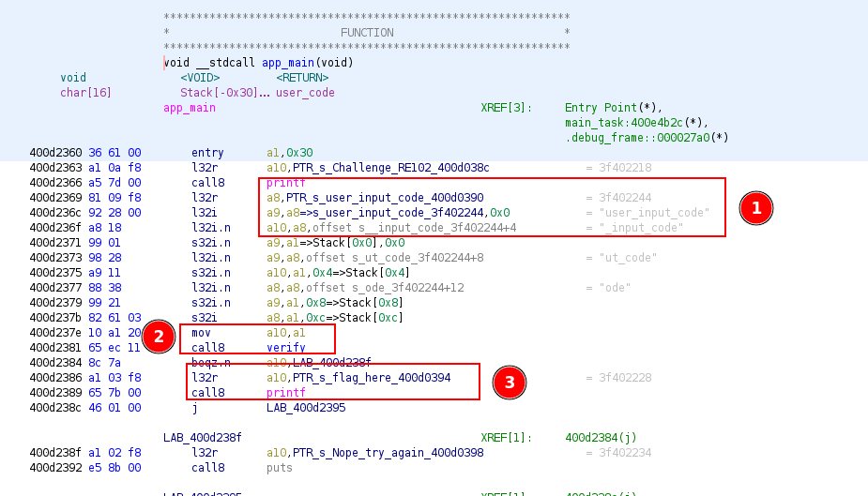Click the red annotation circle numbered 1
This screenshot has width=868, height=496.
[x=755, y=208]
